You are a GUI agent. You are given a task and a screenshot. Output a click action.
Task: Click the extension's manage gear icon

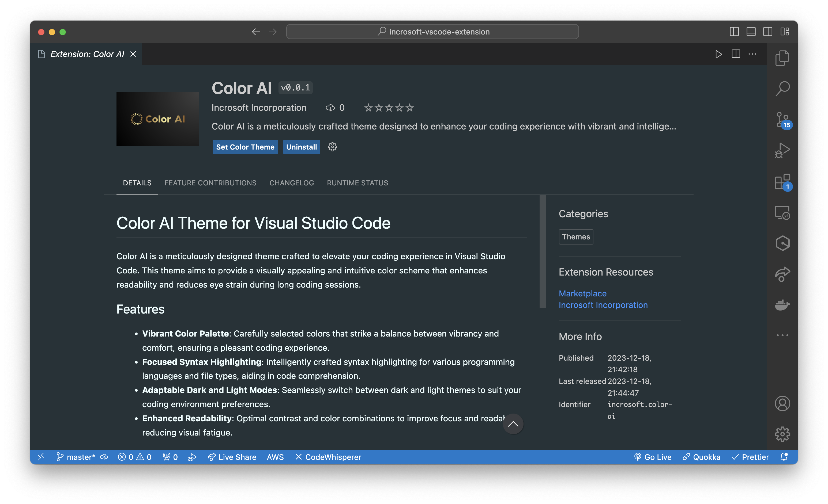click(332, 147)
